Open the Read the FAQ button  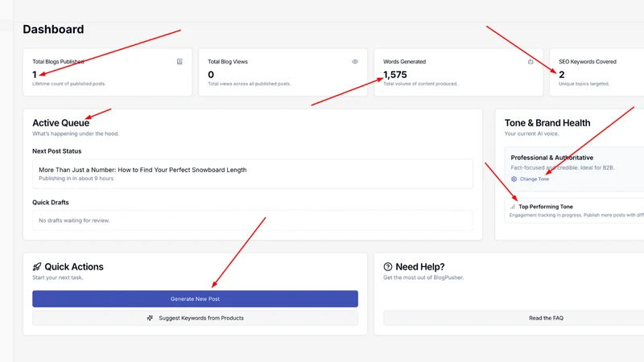coord(514,318)
